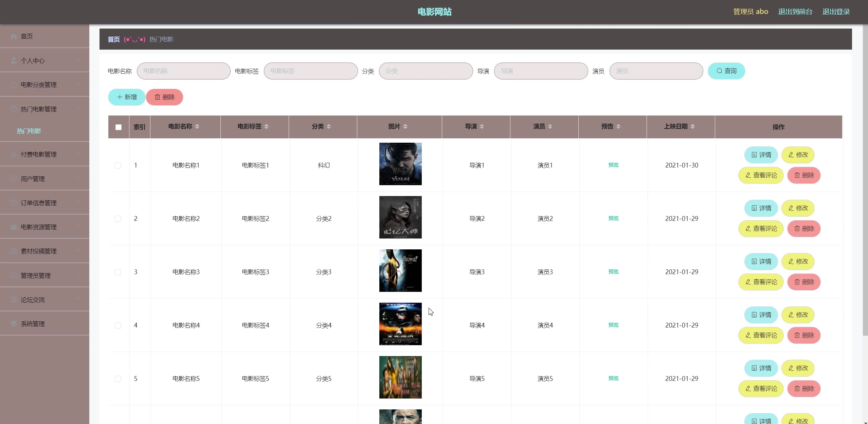The height and width of the screenshot is (424, 868).
Task: Sort table by 导演 sort arrows
Action: coord(482,126)
